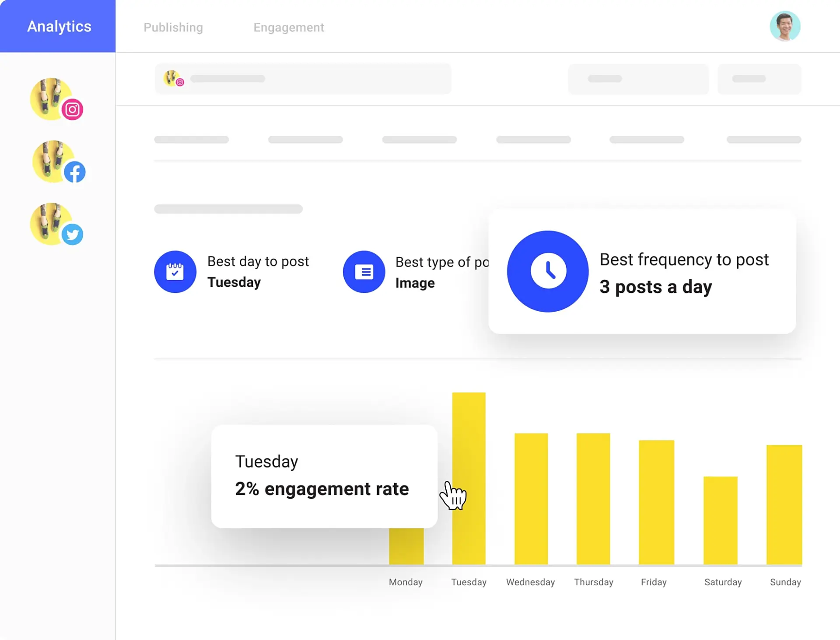Click the first filter pill in the top bar
Viewport: 840px width, 640px height.
coord(638,79)
